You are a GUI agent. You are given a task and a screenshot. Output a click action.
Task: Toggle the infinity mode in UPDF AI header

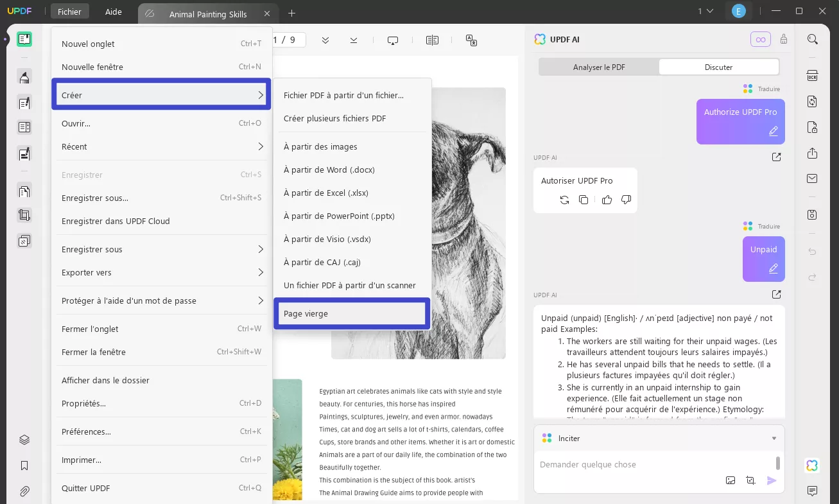click(x=760, y=39)
